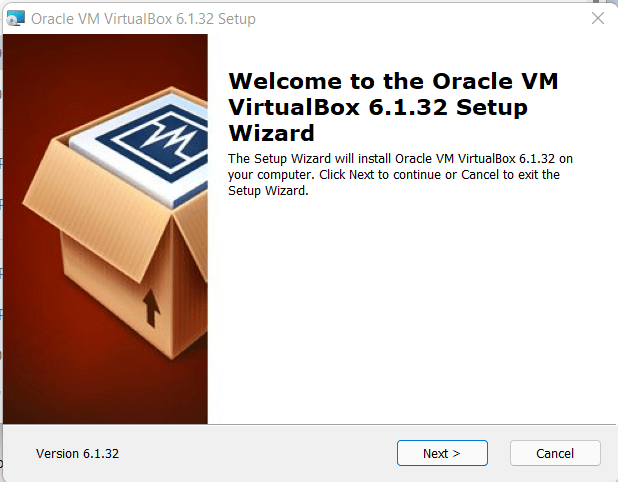Image resolution: width=618 pixels, height=482 pixels.
Task: Click the "VirtualBox 6.1.32 Setup" heading line
Action: point(378,107)
